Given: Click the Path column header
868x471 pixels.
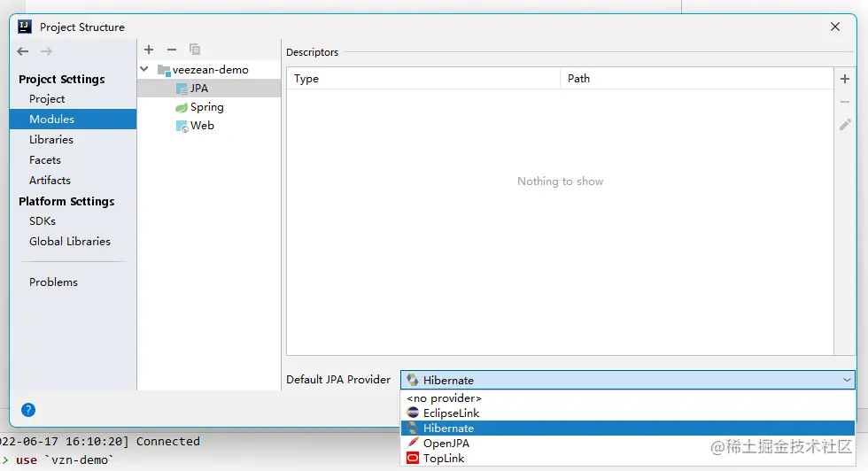Looking at the screenshot, I should click(x=697, y=79).
